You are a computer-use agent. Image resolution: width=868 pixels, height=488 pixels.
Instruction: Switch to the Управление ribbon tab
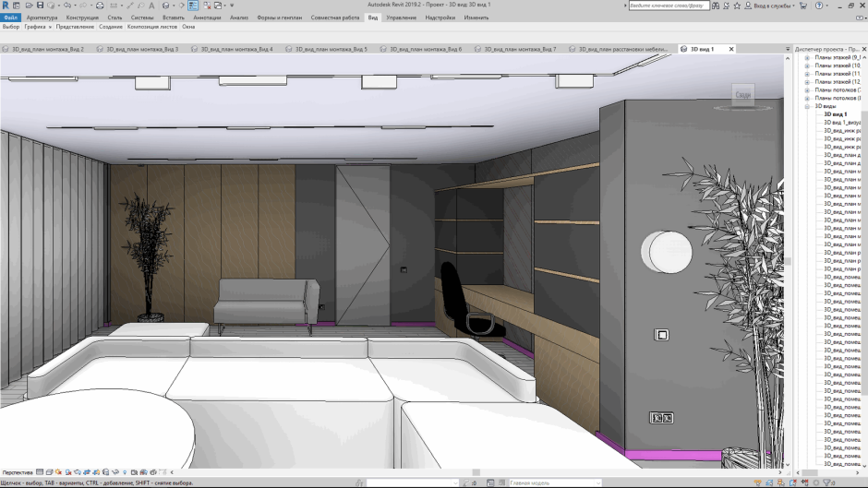pos(401,17)
